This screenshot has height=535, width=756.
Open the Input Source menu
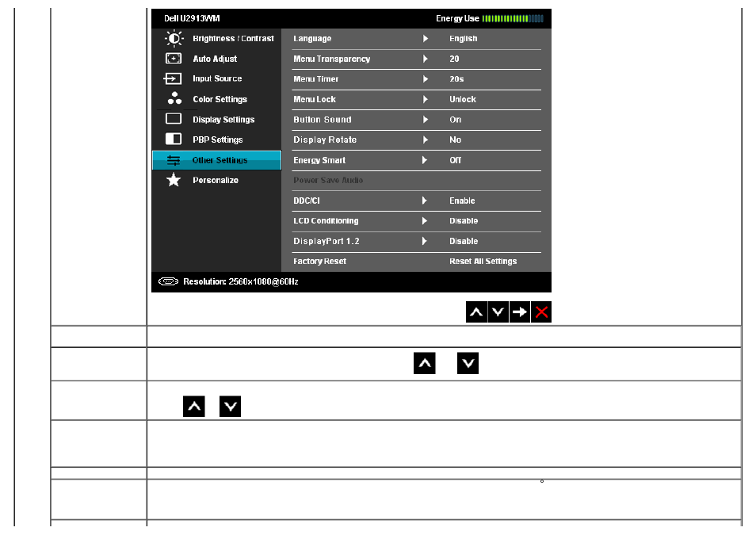(x=216, y=78)
